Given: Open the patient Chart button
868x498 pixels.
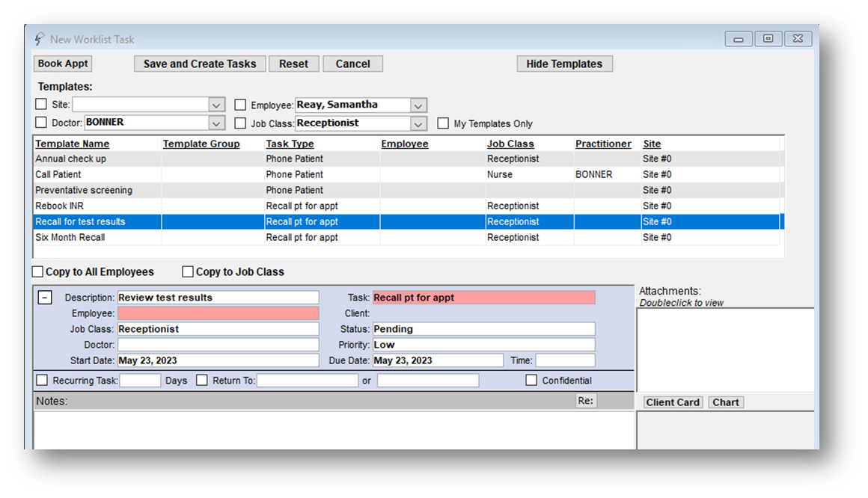Looking at the screenshot, I should tap(725, 402).
